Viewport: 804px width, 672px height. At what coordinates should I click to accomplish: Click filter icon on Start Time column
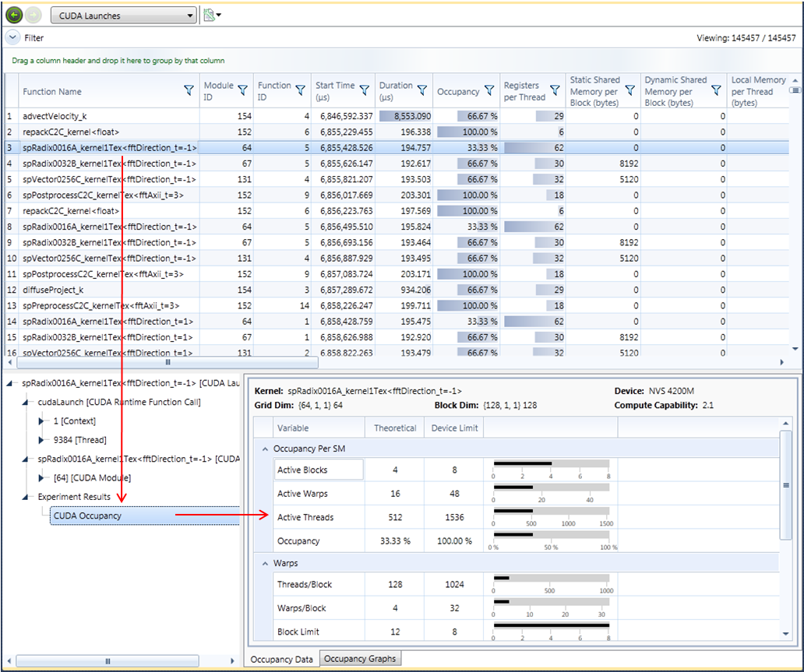[363, 91]
